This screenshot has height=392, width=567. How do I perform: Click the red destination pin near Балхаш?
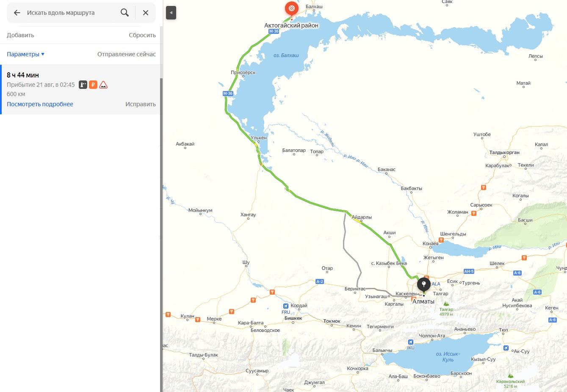[x=291, y=8]
